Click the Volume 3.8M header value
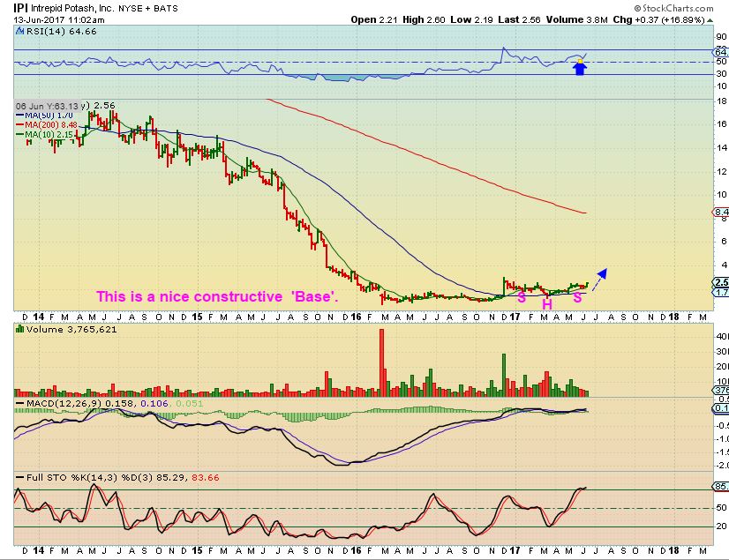 (577, 19)
